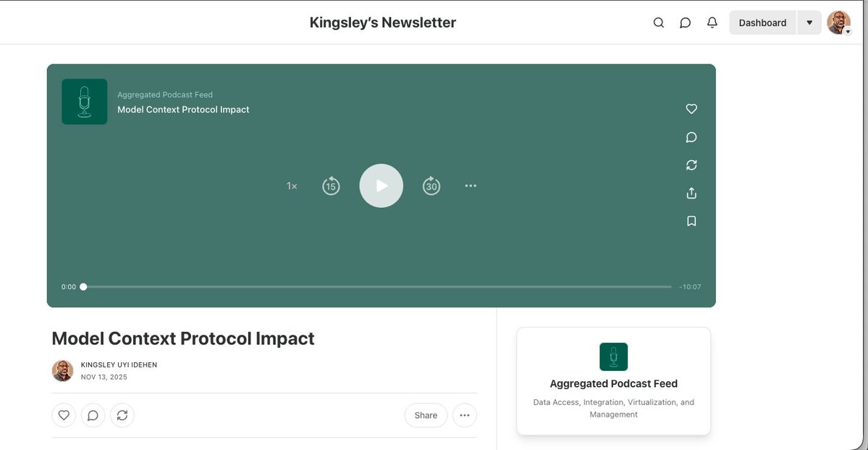Toggle the like heart below the post title
The width and height of the screenshot is (868, 450).
(64, 414)
